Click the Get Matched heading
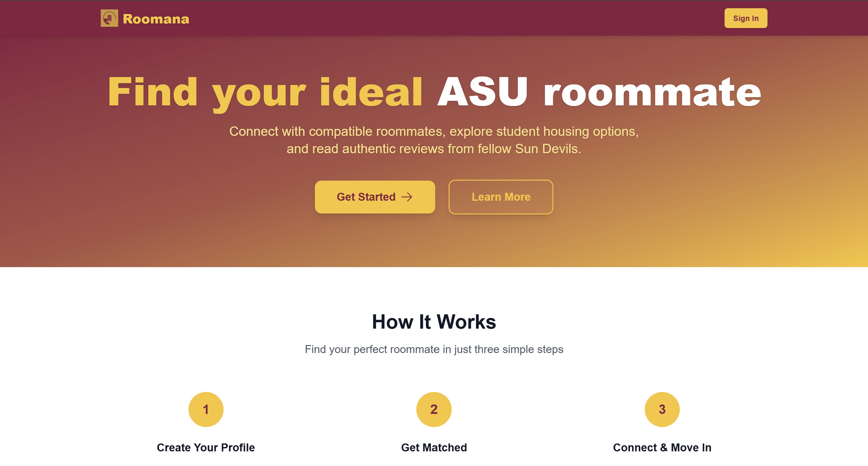This screenshot has width=868, height=466. [x=434, y=447]
